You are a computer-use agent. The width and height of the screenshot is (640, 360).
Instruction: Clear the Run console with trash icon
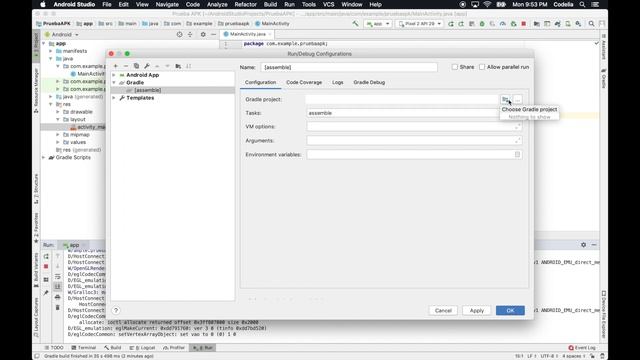[58, 307]
